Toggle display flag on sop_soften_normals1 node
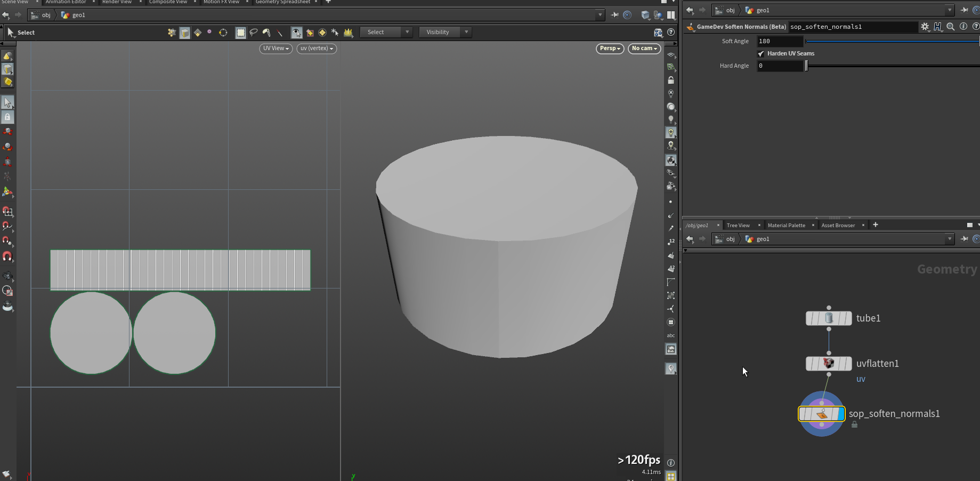This screenshot has width=980, height=481. [x=840, y=414]
